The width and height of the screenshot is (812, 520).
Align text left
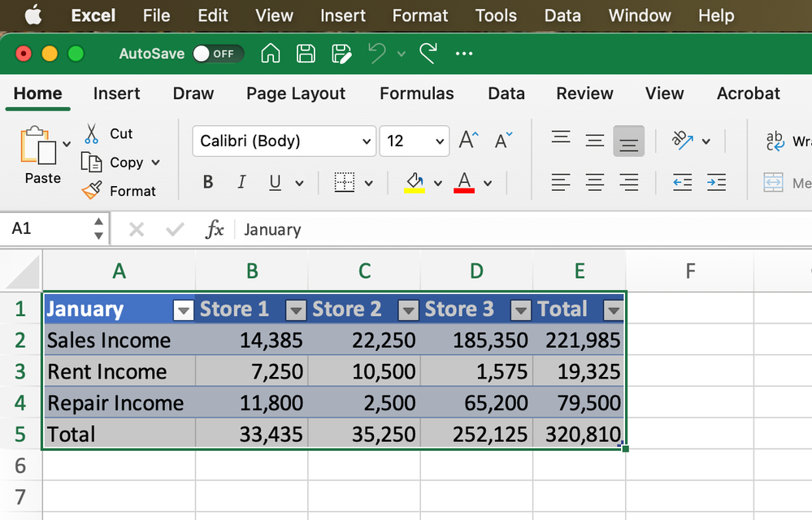[x=561, y=182]
